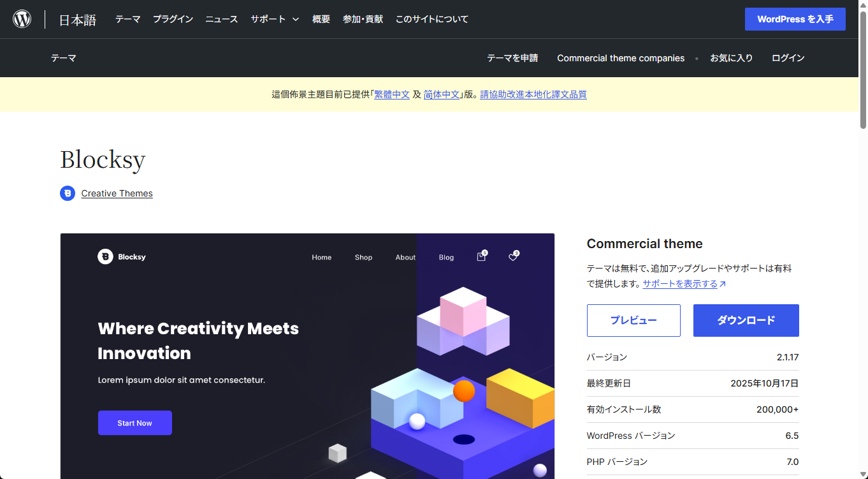Viewport: 868px width, 479px height.
Task: Click the Creative Themes author link
Action: (117, 193)
